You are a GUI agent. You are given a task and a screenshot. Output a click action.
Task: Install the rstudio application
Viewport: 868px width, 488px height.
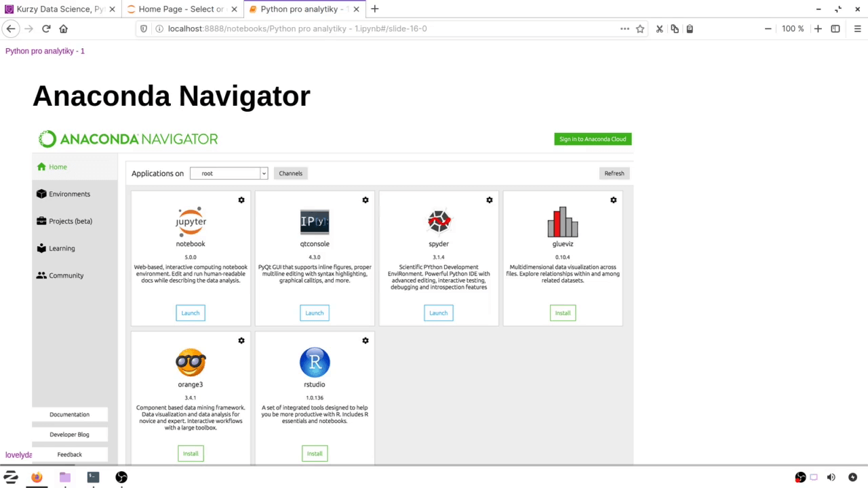(x=315, y=453)
